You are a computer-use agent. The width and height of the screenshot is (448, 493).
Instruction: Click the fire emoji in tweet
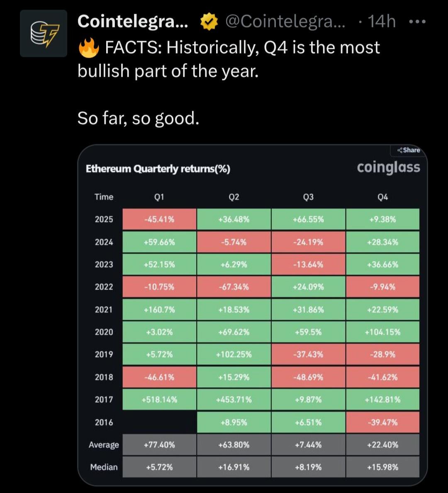click(x=88, y=48)
